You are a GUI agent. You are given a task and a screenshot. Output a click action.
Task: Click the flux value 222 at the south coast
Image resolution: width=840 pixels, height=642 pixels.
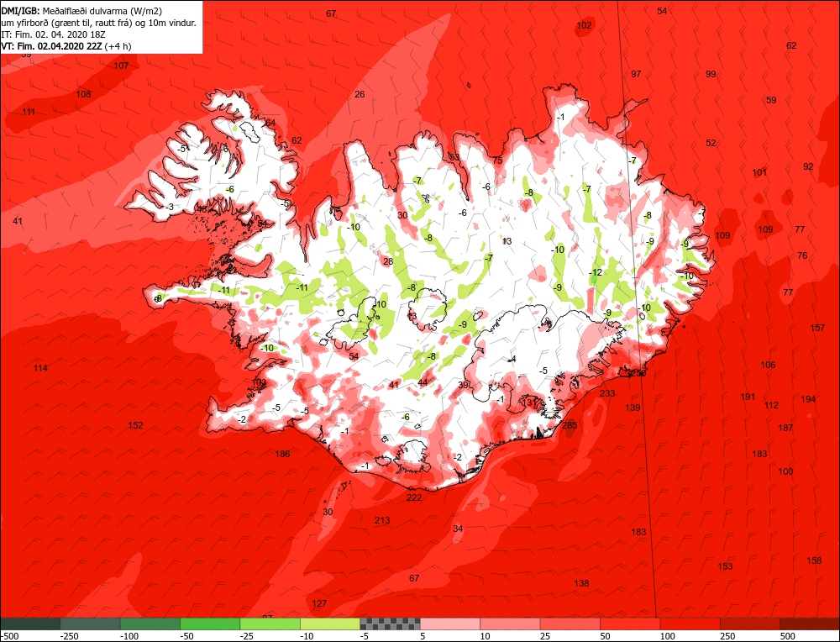(x=414, y=497)
